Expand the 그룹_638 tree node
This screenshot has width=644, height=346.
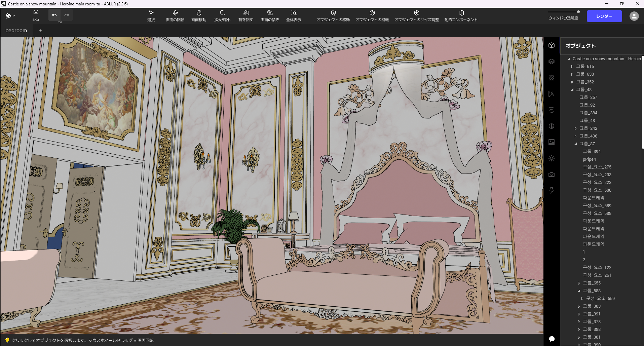click(x=572, y=74)
